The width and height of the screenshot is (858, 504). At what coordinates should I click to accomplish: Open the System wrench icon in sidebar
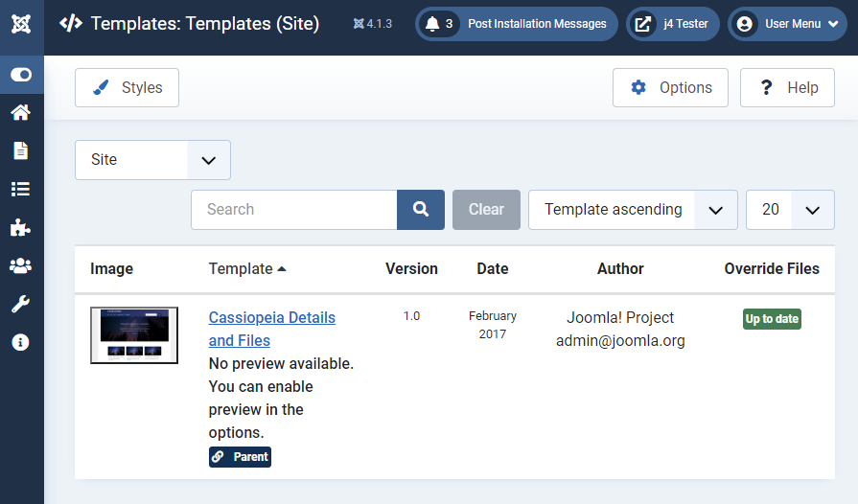pyautogui.click(x=21, y=304)
